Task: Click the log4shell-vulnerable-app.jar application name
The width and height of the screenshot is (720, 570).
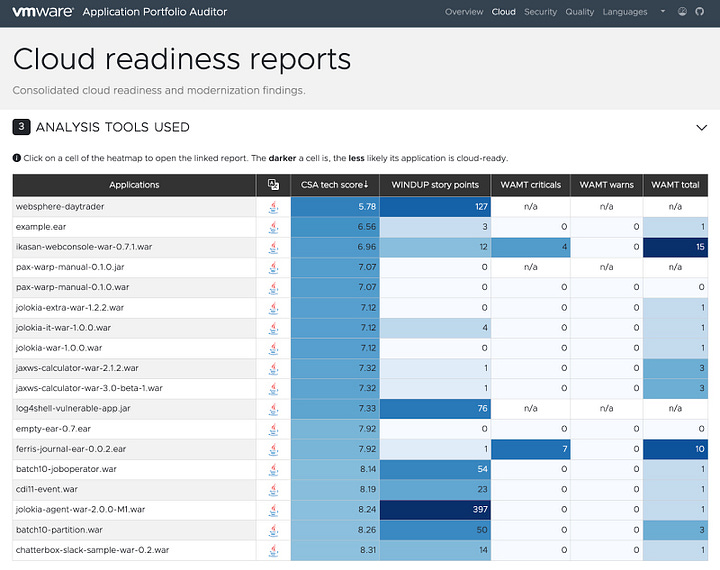Action: click(x=73, y=408)
